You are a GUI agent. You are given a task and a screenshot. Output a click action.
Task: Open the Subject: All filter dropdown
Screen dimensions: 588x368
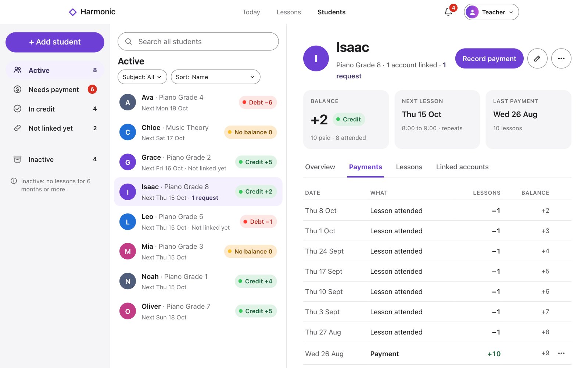142,77
